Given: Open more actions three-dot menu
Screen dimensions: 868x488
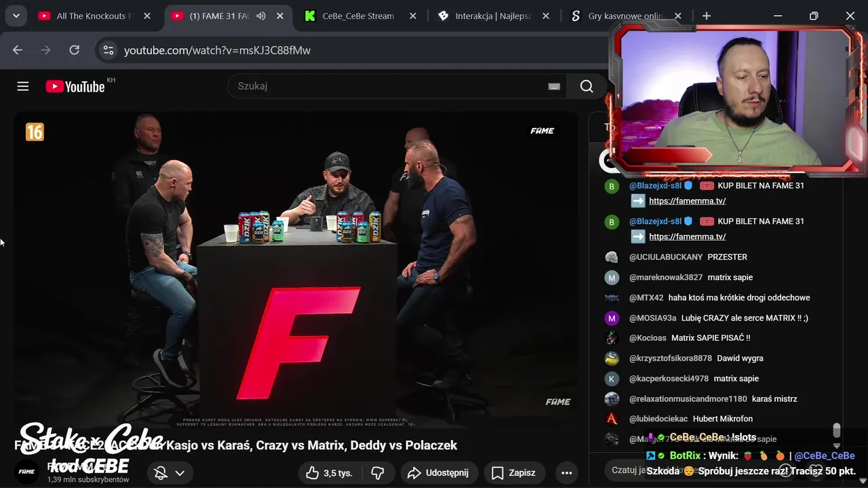Looking at the screenshot, I should 567,472.
